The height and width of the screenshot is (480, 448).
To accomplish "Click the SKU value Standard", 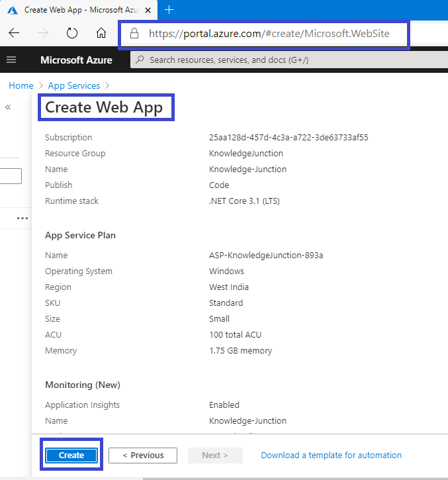I will tap(226, 303).
